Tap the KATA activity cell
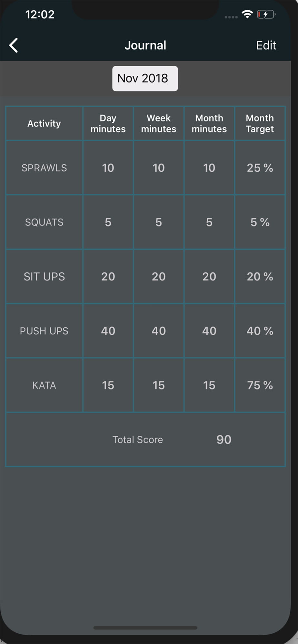 44,385
